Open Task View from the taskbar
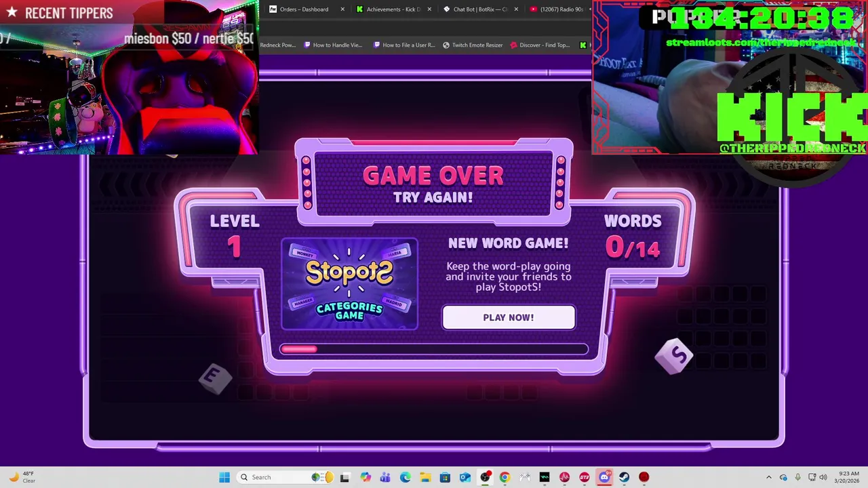Viewport: 868px width, 488px height. 345,477
